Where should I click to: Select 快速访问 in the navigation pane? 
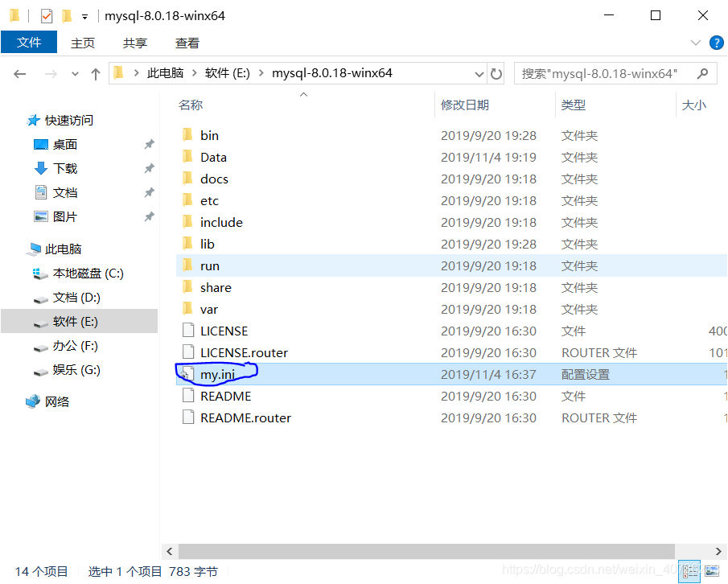click(69, 121)
